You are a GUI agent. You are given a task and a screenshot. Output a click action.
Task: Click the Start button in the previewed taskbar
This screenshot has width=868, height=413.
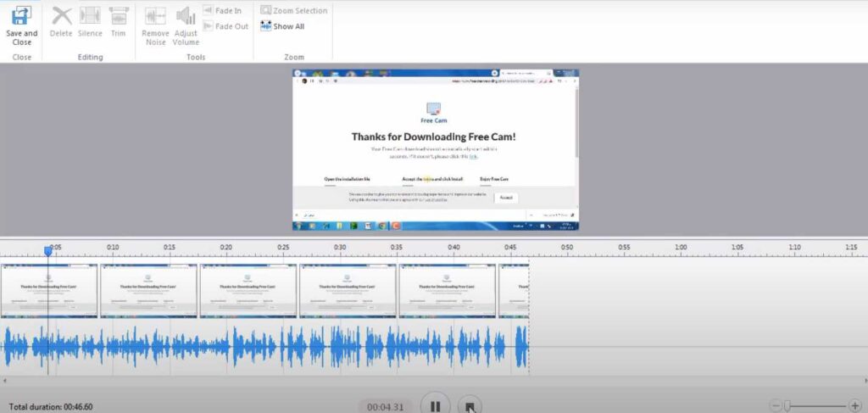click(x=299, y=226)
